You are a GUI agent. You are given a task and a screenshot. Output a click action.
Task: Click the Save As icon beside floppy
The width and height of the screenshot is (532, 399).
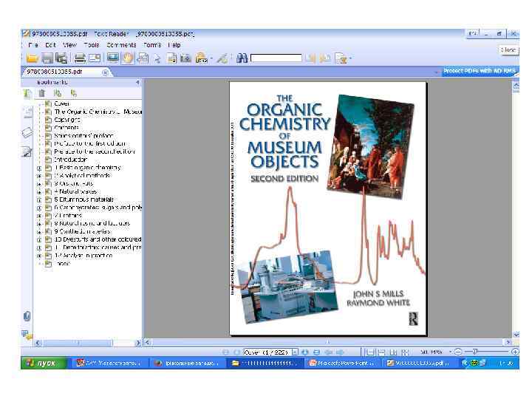[x=61, y=58]
